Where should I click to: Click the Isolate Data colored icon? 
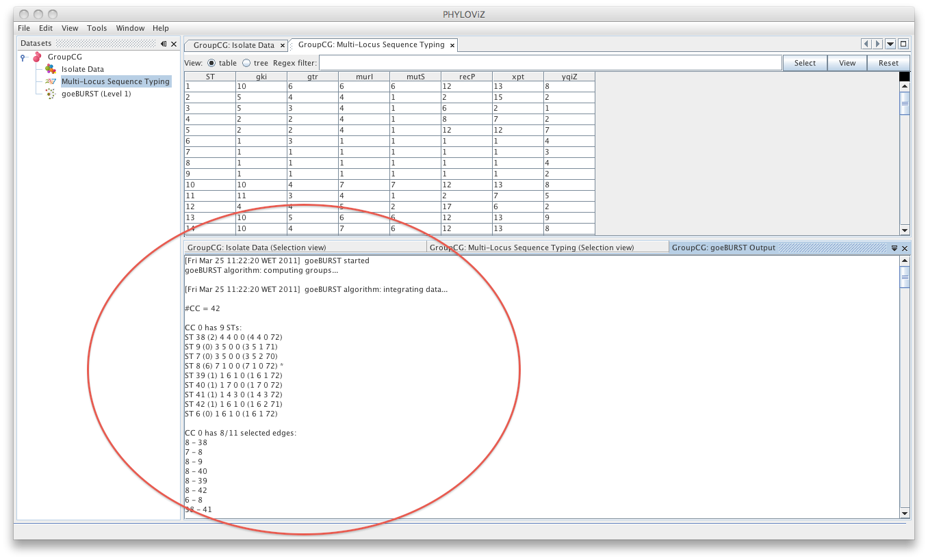click(x=50, y=69)
